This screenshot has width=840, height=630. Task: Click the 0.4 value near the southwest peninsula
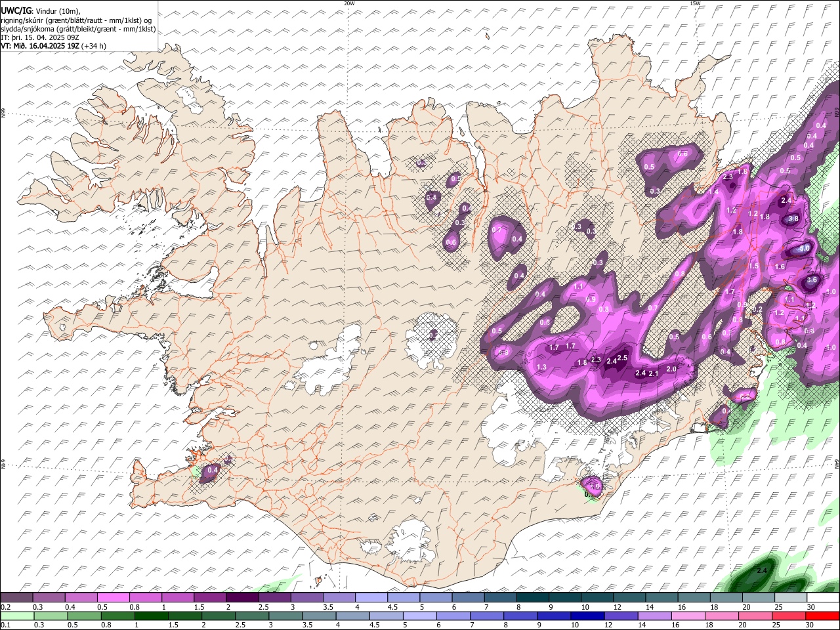tap(213, 470)
